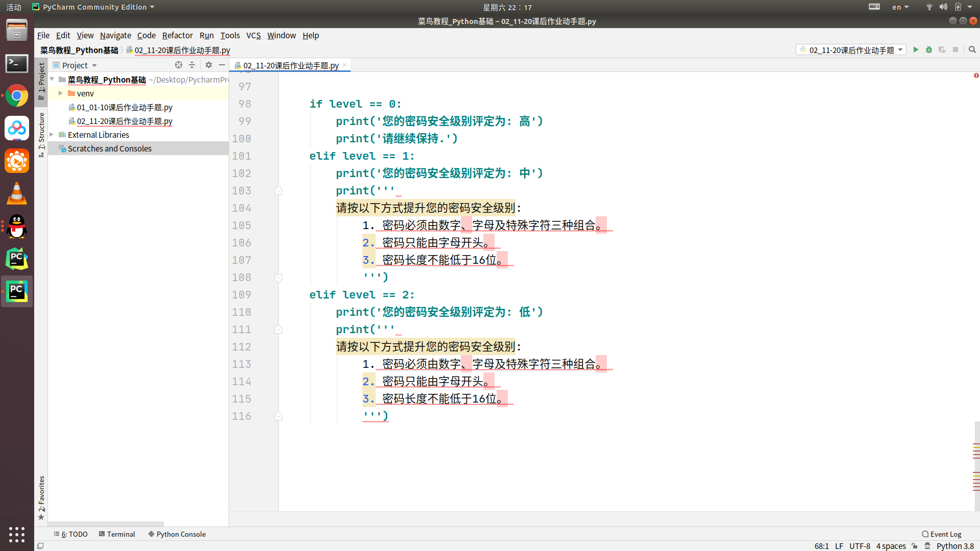The image size is (980, 551).
Task: Open the 2: Favorites side tool tab
Action: (41, 497)
